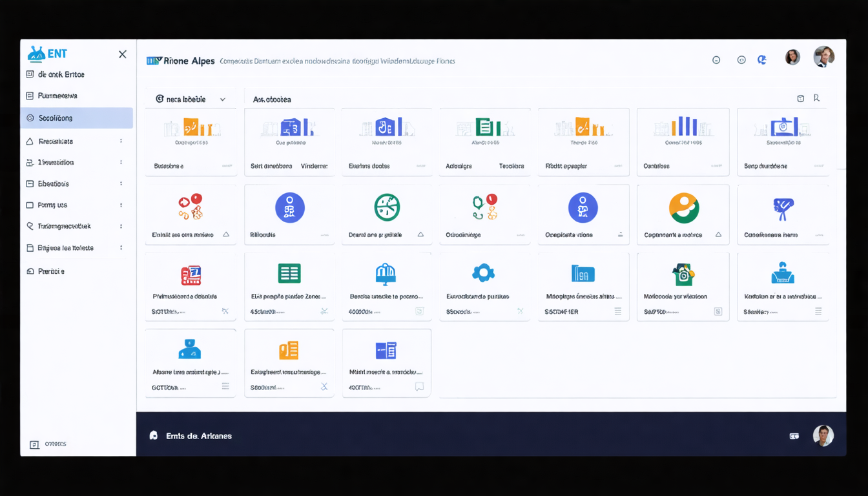Expand the 'Frecasiuleta' sidebar item via its dots

pos(121,141)
